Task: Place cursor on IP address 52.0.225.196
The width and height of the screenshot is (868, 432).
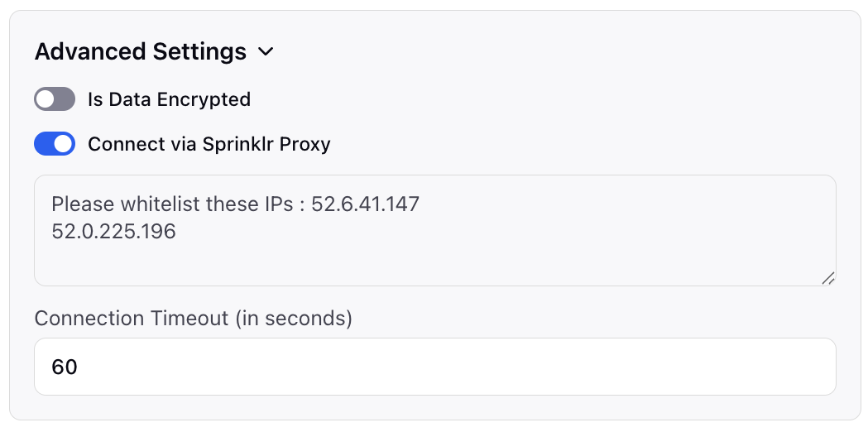Action: pos(113,231)
